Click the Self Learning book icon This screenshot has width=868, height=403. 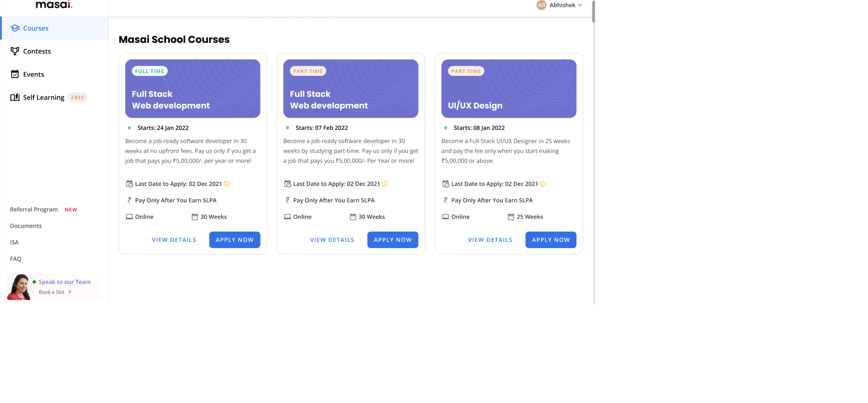pos(15,97)
